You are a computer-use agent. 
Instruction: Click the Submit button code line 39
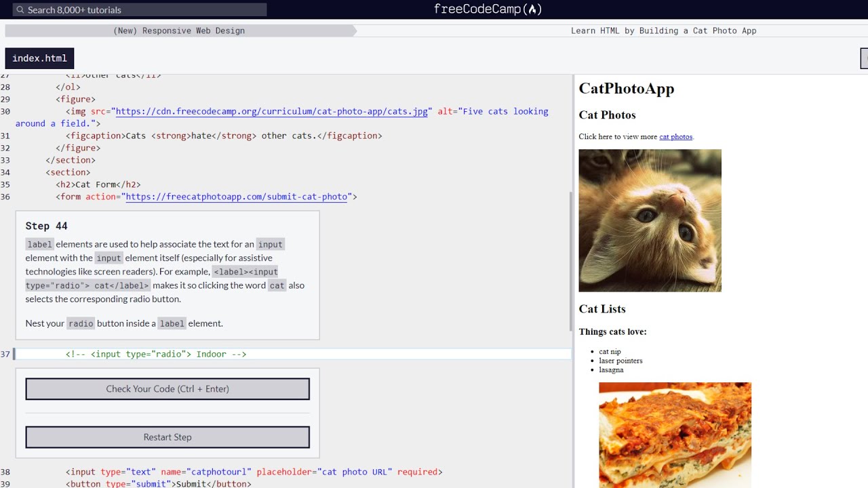point(158,484)
